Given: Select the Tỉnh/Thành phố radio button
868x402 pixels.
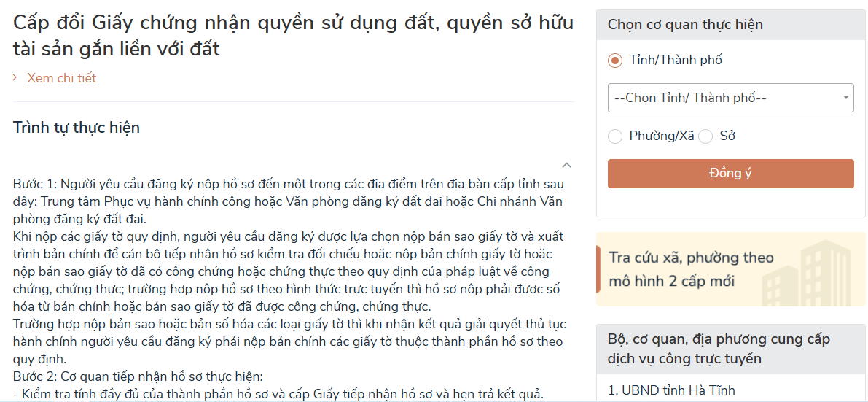Looking at the screenshot, I should point(614,61).
